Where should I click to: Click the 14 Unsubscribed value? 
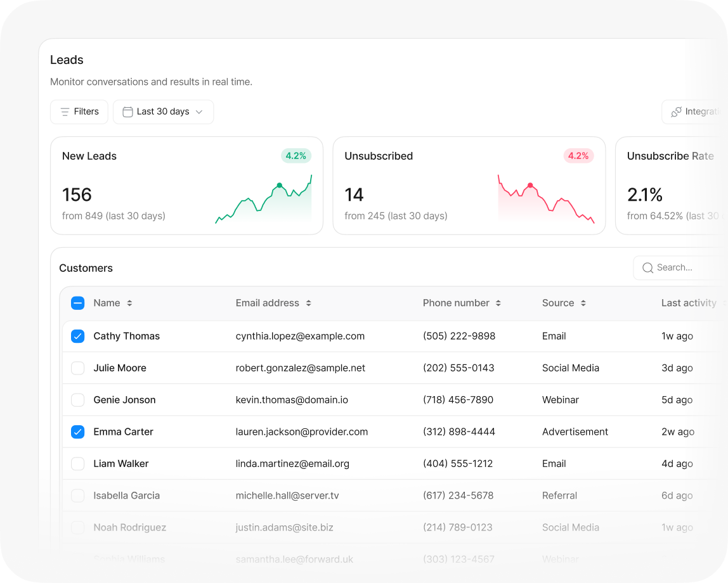(354, 195)
